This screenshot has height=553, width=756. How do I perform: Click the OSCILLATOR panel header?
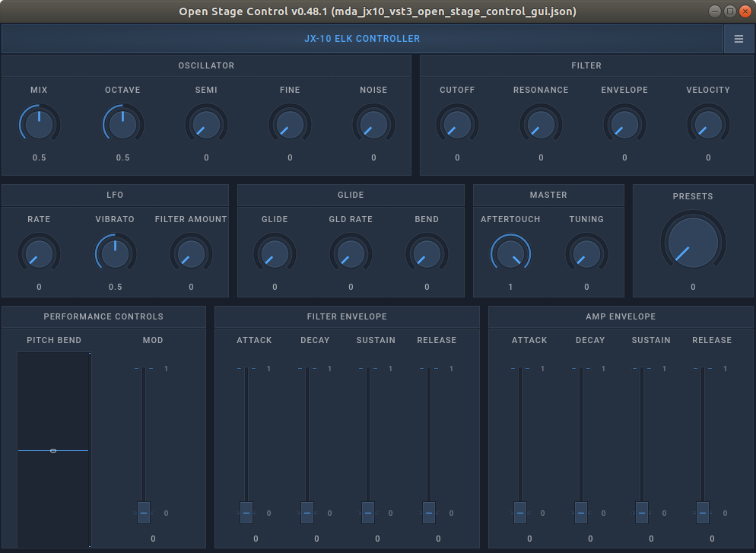206,65
